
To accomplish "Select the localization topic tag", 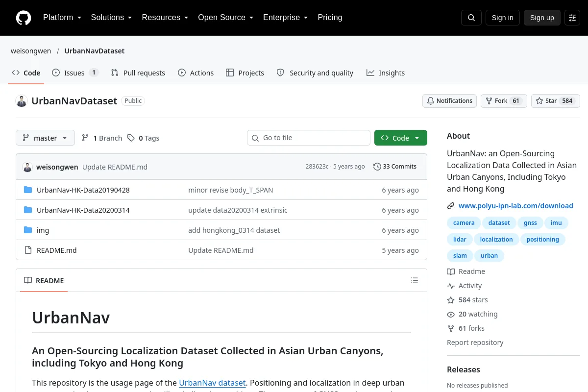I will [x=496, y=240].
